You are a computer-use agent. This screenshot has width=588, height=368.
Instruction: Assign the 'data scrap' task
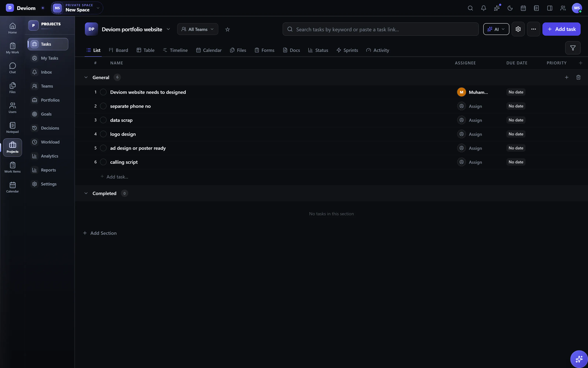click(470, 120)
